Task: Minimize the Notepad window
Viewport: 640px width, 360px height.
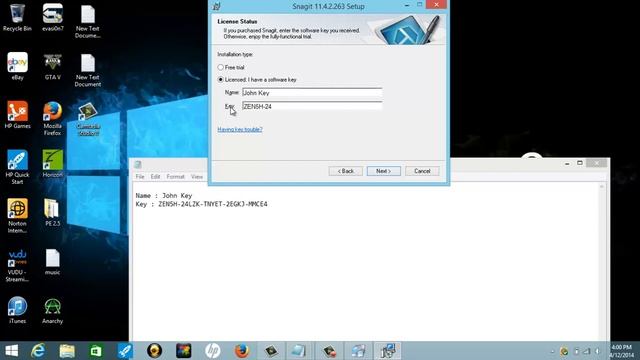Action: pos(567,163)
